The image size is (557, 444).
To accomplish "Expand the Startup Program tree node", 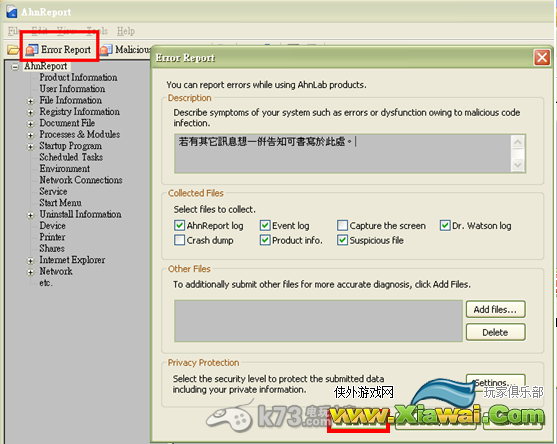I will [31, 147].
